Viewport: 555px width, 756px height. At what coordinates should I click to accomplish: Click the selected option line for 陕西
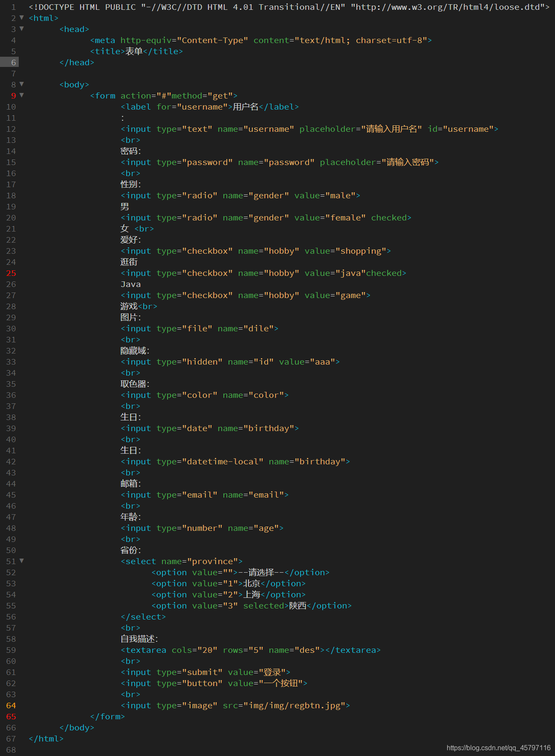point(251,605)
